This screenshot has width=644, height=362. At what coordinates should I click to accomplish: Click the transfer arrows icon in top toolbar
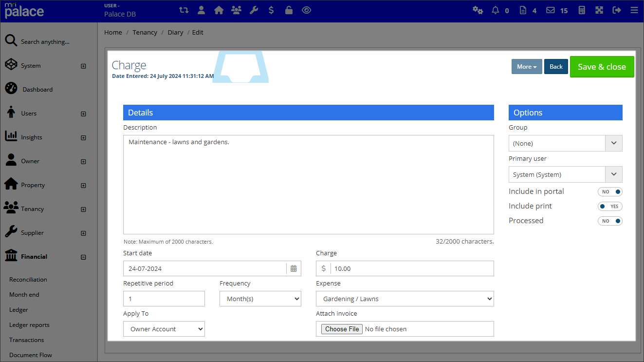pyautogui.click(x=184, y=10)
